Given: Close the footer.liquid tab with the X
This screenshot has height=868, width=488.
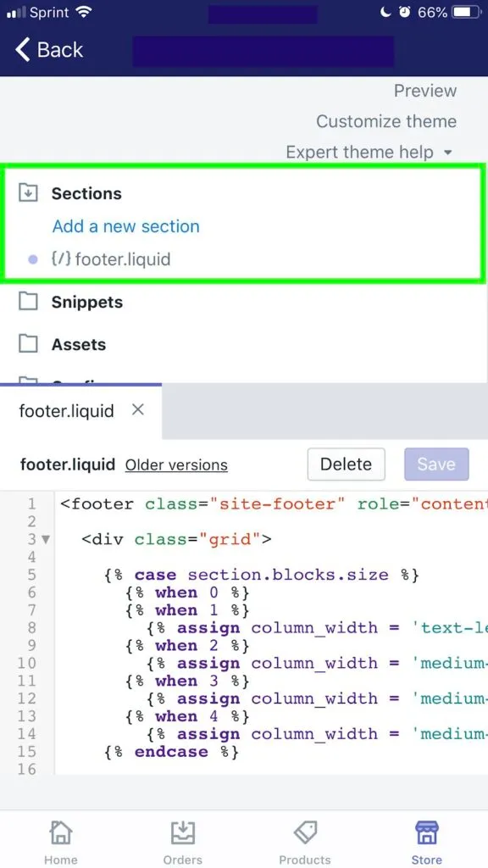Looking at the screenshot, I should coord(137,411).
